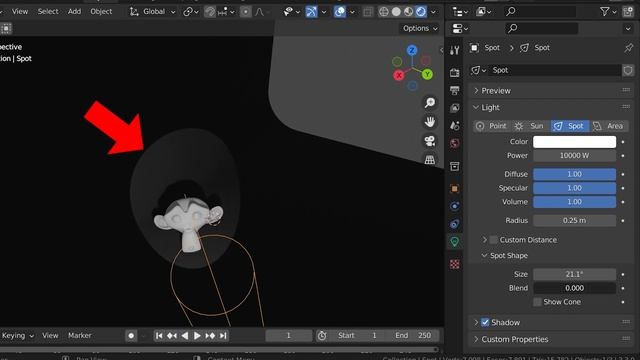Set light type to Spot
The image size is (640, 360).
570,126
